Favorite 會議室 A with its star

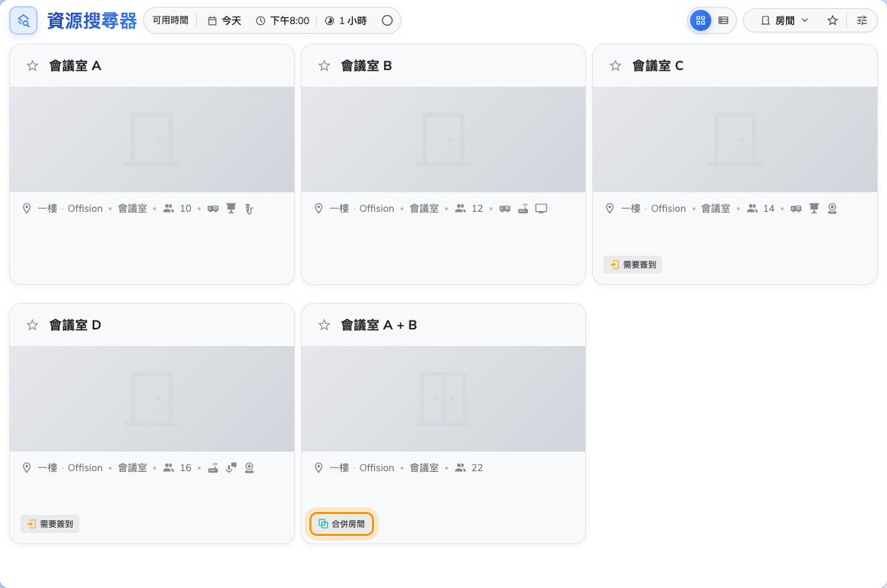pyautogui.click(x=32, y=66)
